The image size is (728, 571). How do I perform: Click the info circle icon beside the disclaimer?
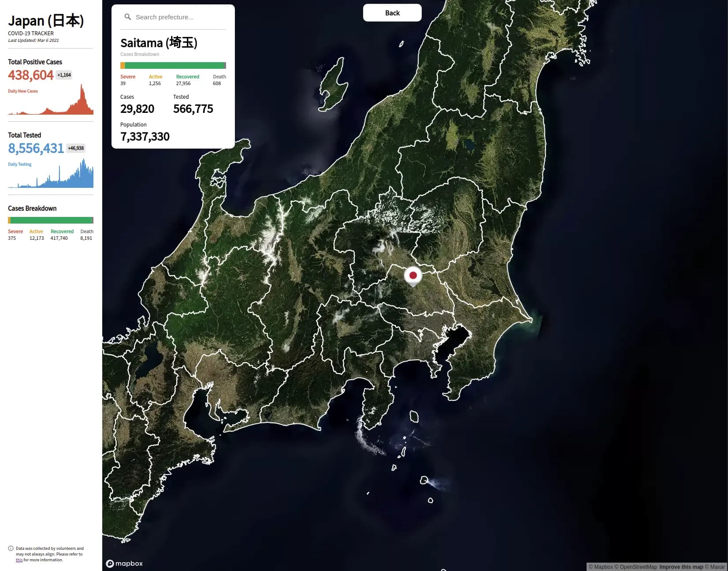(10, 549)
